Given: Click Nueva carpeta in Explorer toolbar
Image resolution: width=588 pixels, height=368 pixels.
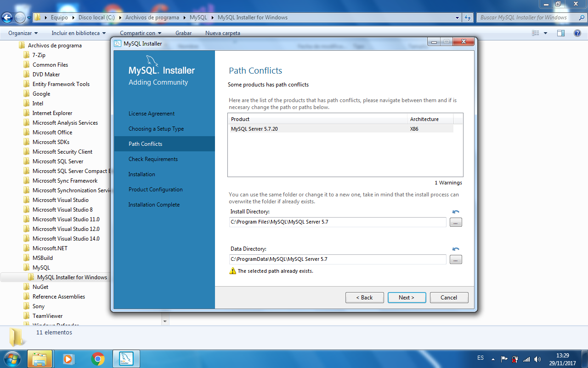Looking at the screenshot, I should click(223, 33).
